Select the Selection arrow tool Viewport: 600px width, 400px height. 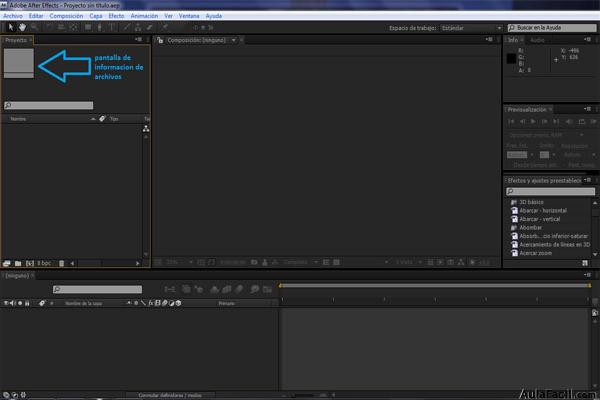click(x=11, y=27)
